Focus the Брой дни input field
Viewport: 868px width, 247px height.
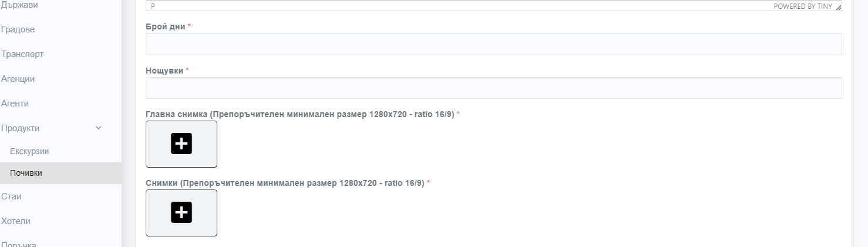click(x=493, y=44)
